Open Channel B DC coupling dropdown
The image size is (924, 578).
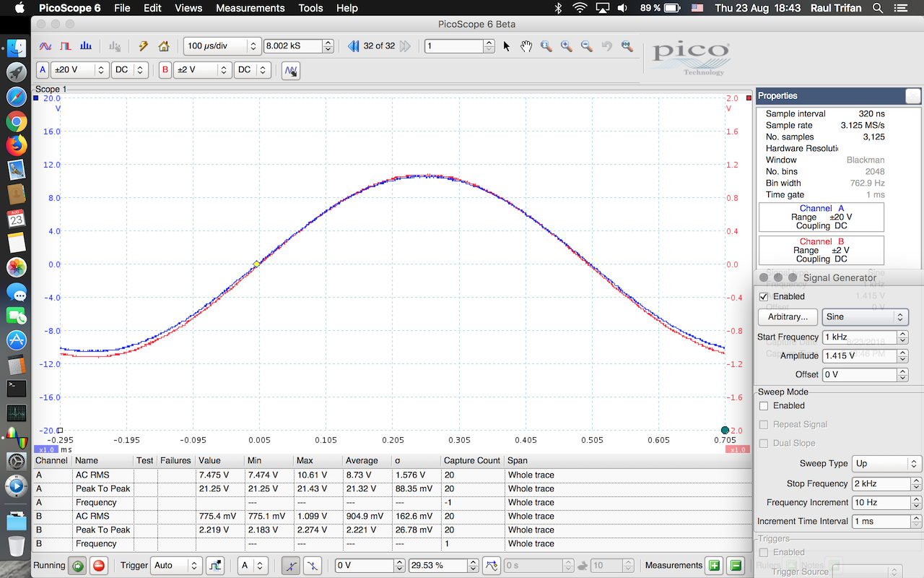(x=253, y=70)
